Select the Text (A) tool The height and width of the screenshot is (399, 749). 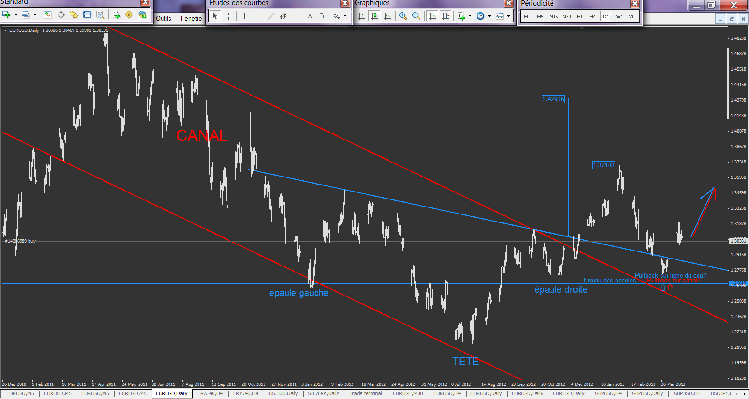(310, 16)
